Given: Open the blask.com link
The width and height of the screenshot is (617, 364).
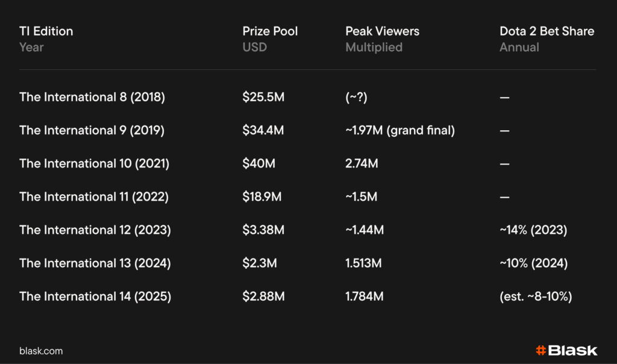Looking at the screenshot, I should point(41,351).
